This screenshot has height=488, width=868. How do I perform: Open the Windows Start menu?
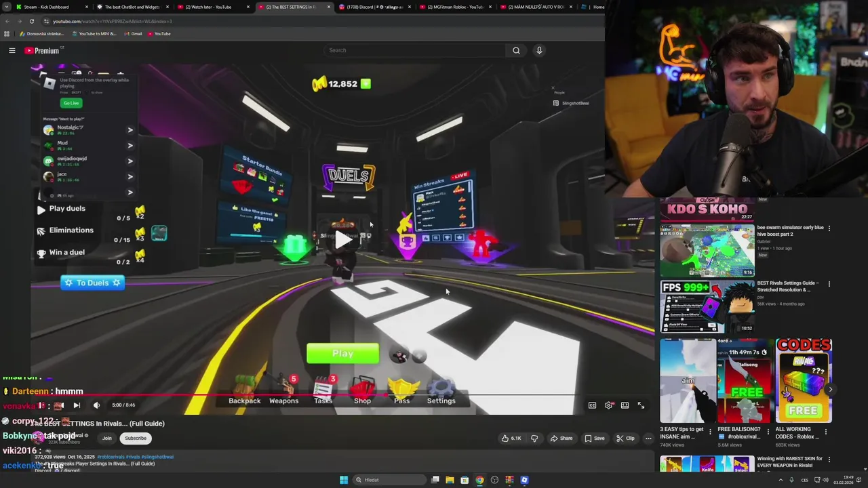[344, 480]
